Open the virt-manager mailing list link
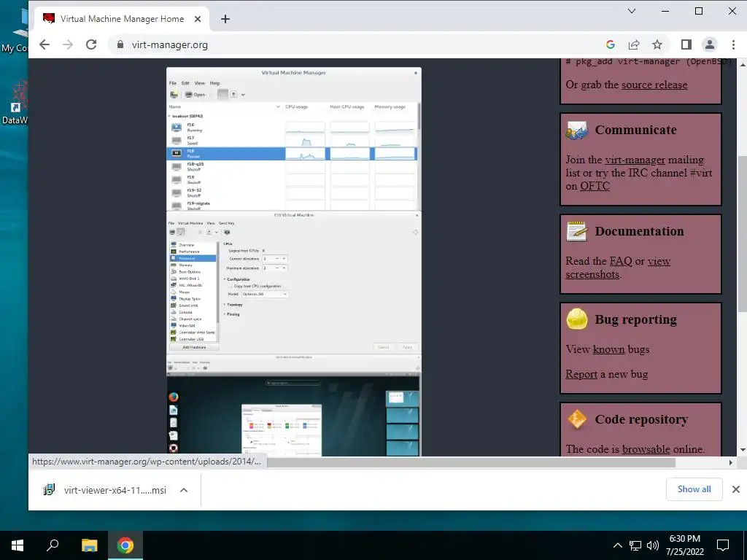747x560 pixels. pos(635,160)
